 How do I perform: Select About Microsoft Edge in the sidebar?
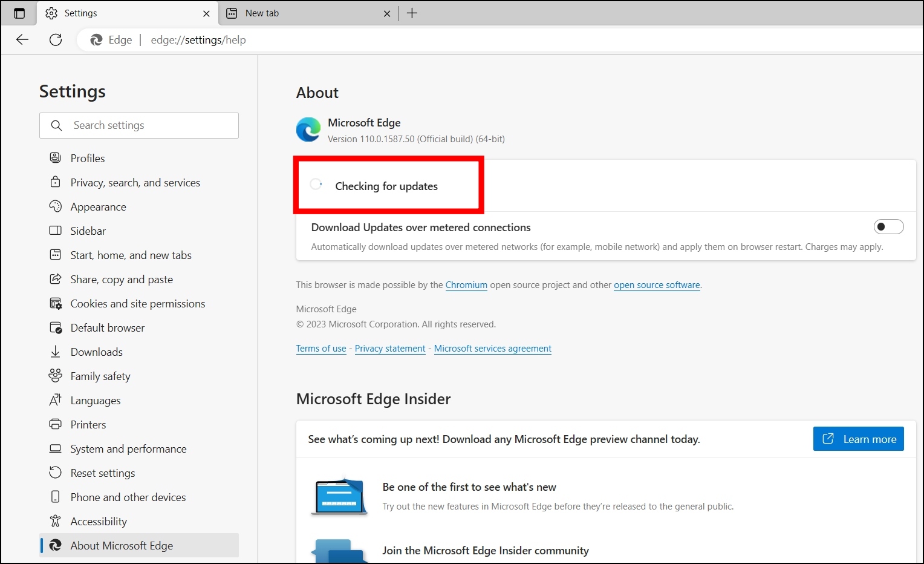[x=139, y=545]
